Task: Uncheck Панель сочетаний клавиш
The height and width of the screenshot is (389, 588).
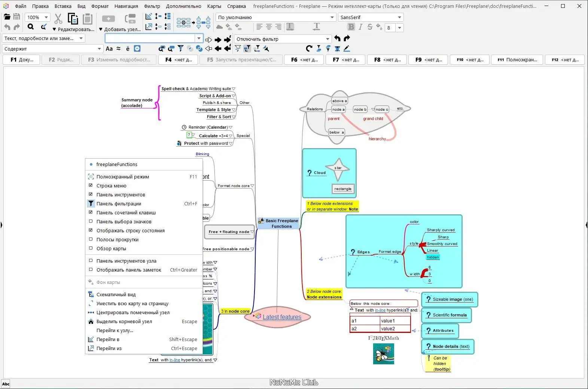Action: (91, 212)
